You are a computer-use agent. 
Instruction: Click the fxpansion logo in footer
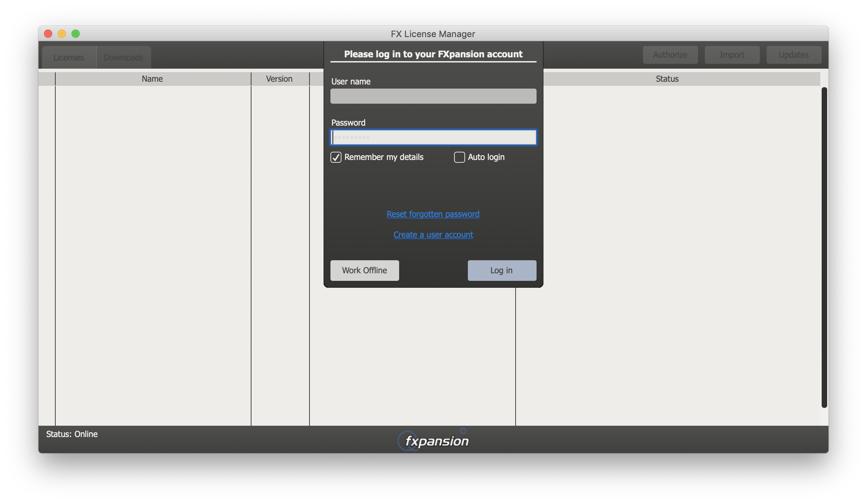[x=433, y=440]
